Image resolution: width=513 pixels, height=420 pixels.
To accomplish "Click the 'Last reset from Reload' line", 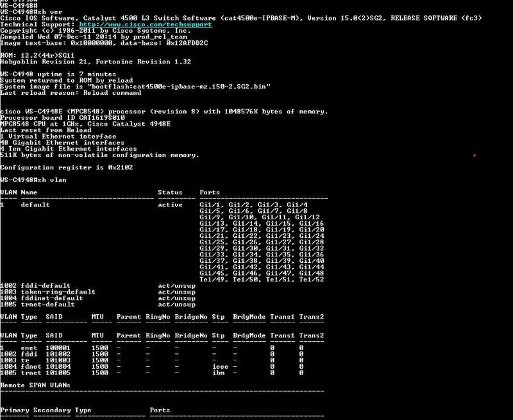I will (46, 130).
